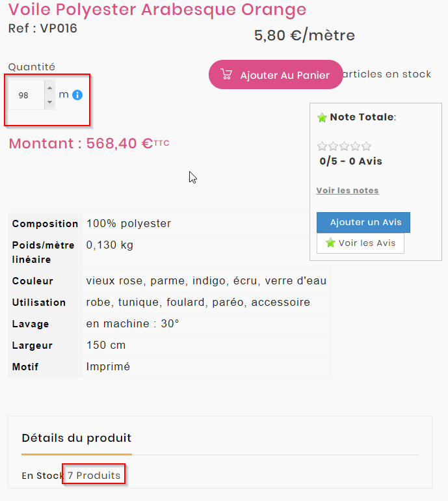The height and width of the screenshot is (501, 448).
Task: Select the first rating star
Action: 323,146
